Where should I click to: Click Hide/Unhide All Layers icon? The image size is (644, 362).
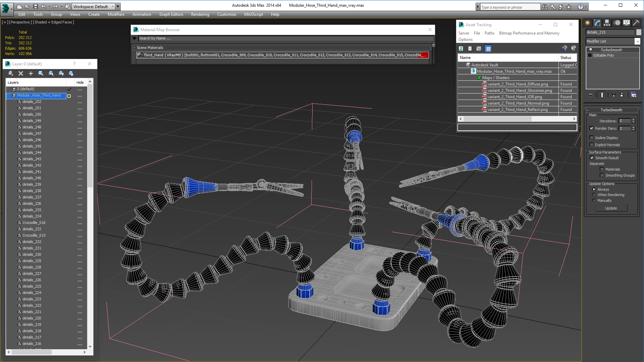pos(61,73)
